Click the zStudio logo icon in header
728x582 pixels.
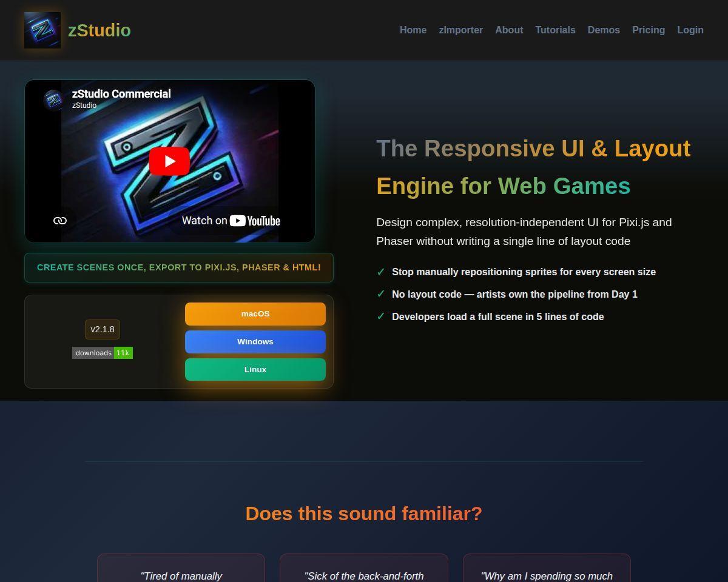(42, 30)
